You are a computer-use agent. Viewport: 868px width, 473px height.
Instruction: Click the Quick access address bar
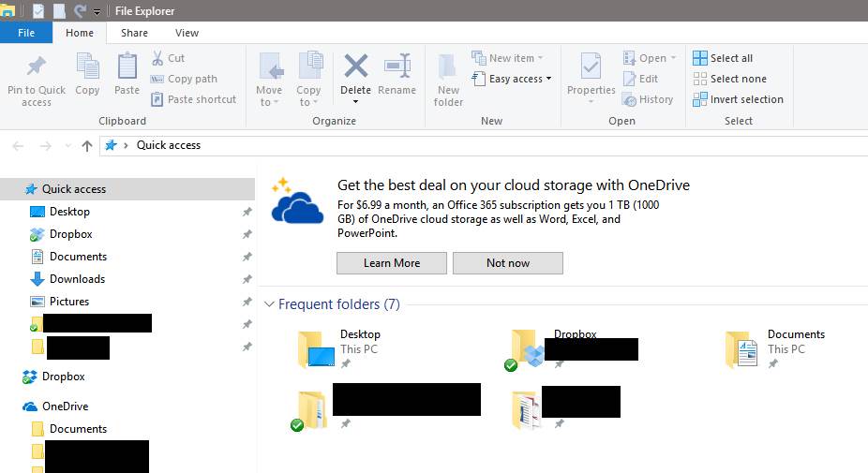click(469, 145)
